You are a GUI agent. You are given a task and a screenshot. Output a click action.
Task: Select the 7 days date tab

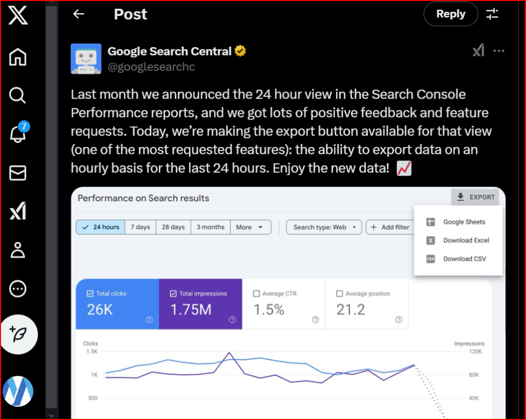140,227
